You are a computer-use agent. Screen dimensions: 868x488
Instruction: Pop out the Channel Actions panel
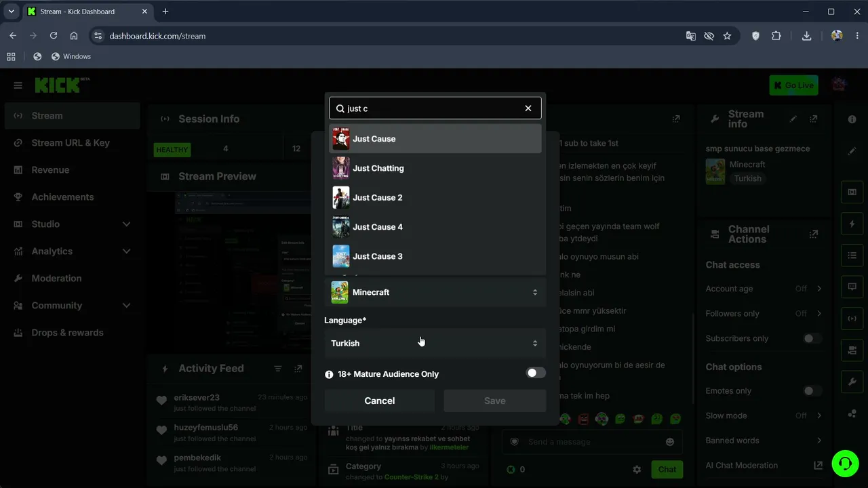(814, 234)
